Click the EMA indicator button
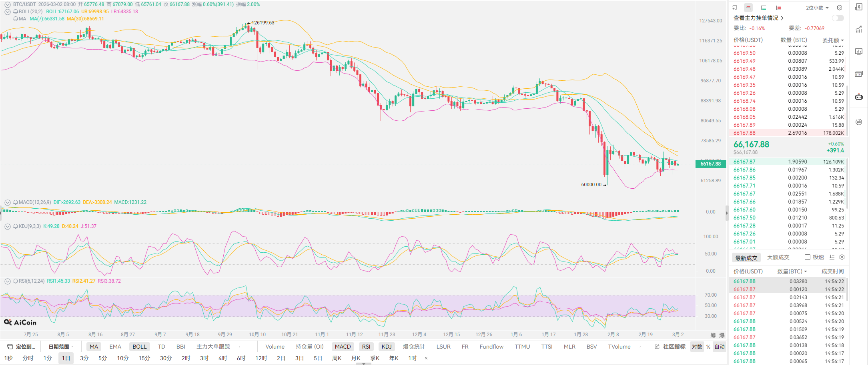 click(x=115, y=347)
